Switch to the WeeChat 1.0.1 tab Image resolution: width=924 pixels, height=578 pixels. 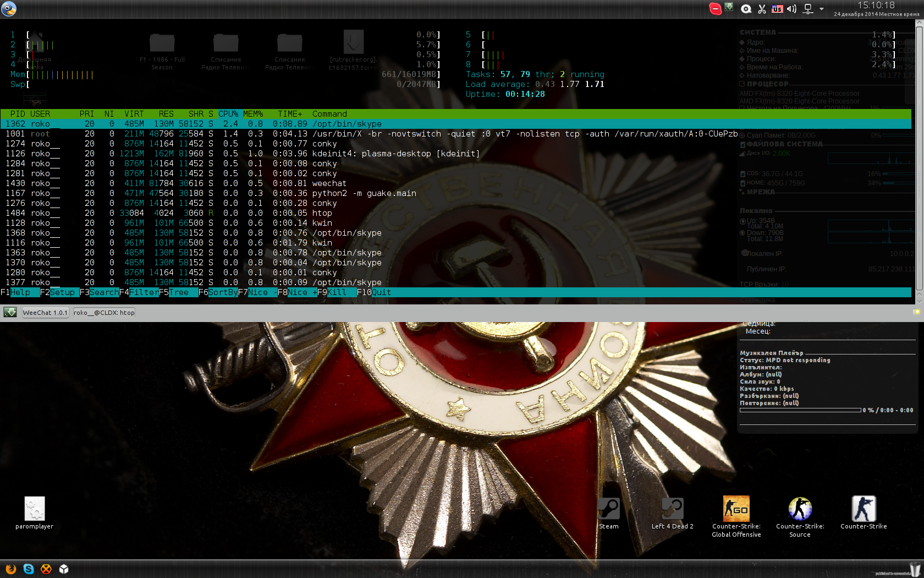coord(45,313)
